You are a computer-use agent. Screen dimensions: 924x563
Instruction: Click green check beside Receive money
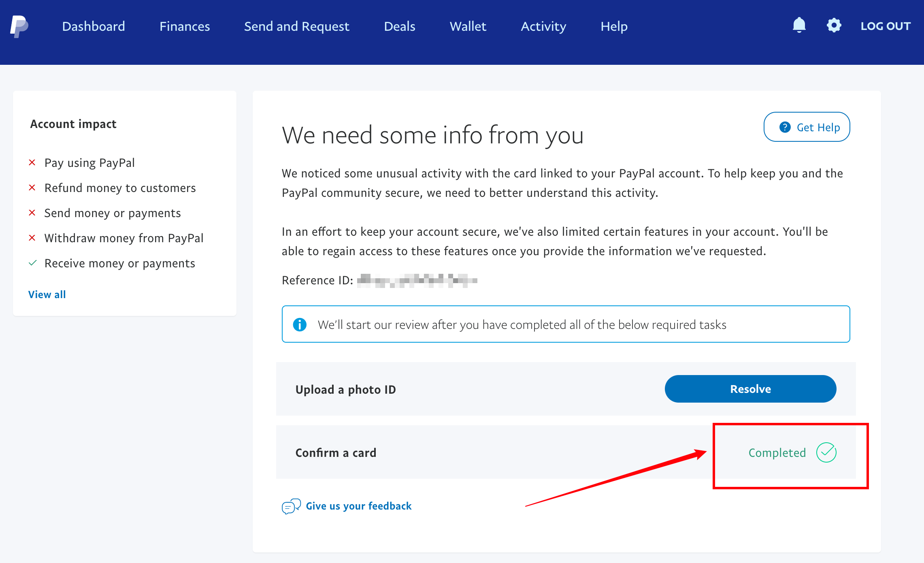[x=33, y=263]
